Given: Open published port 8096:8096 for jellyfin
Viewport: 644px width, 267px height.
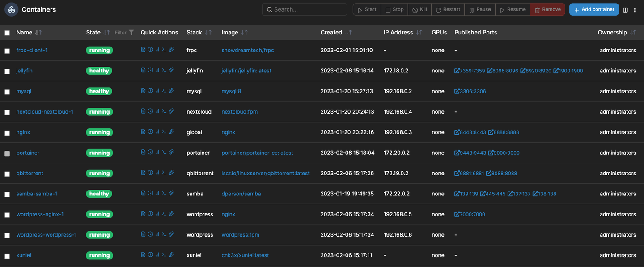Looking at the screenshot, I should [503, 71].
